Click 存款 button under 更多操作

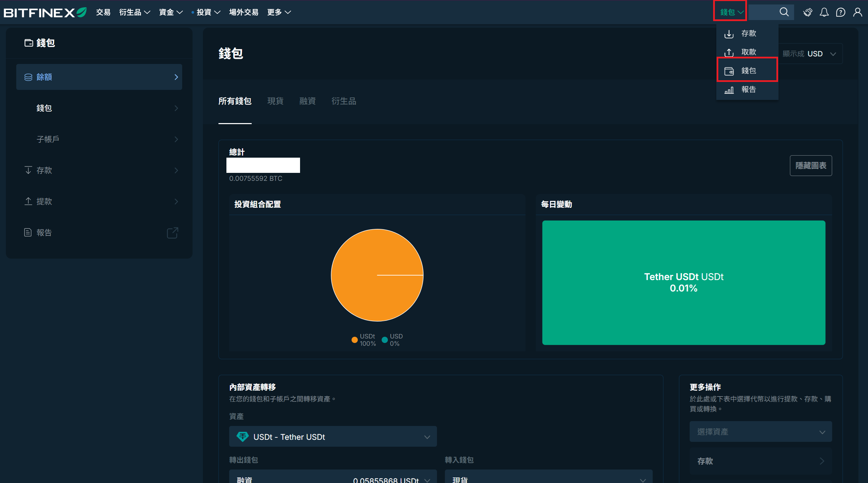coord(760,461)
